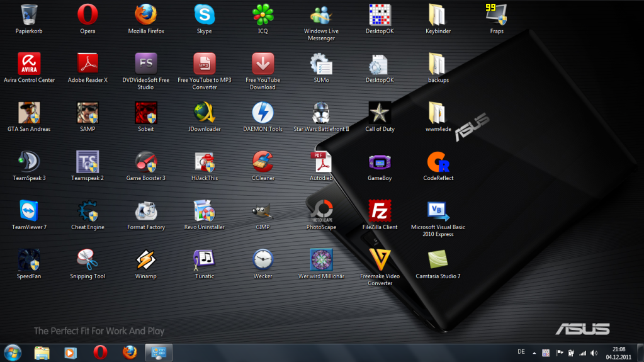Open Free YouTube Download shortcut
This screenshot has height=362, width=644.
tap(263, 72)
